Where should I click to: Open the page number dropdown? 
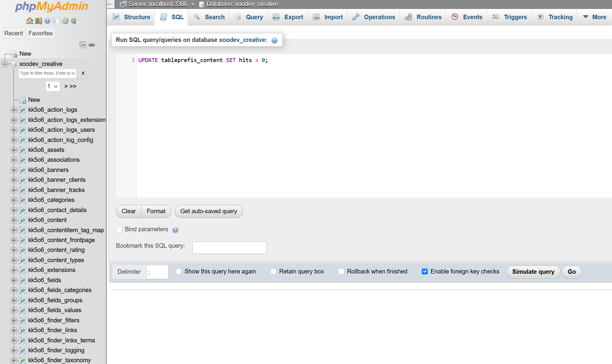pyautogui.click(x=52, y=86)
